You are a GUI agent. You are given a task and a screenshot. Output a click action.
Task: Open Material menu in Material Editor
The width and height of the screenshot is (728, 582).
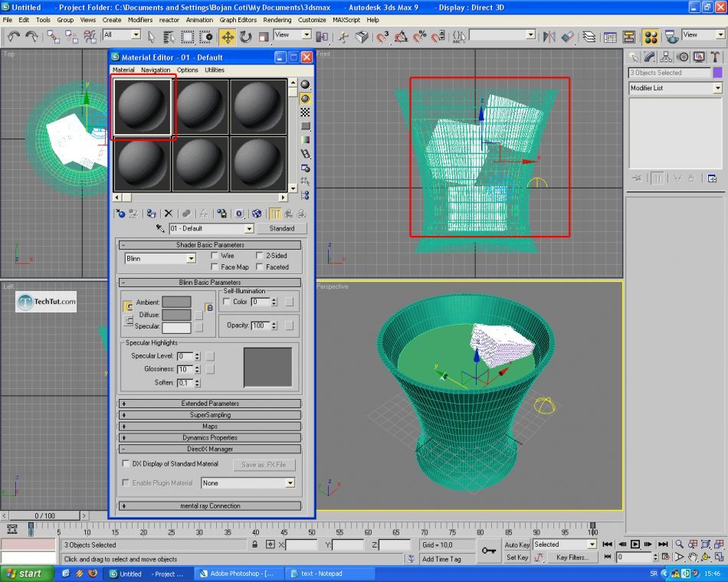click(x=123, y=70)
